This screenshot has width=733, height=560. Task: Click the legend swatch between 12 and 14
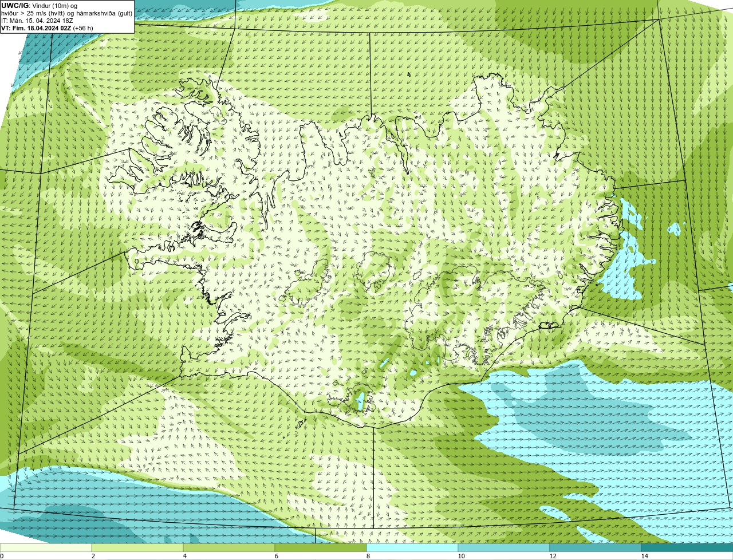(x=596, y=547)
